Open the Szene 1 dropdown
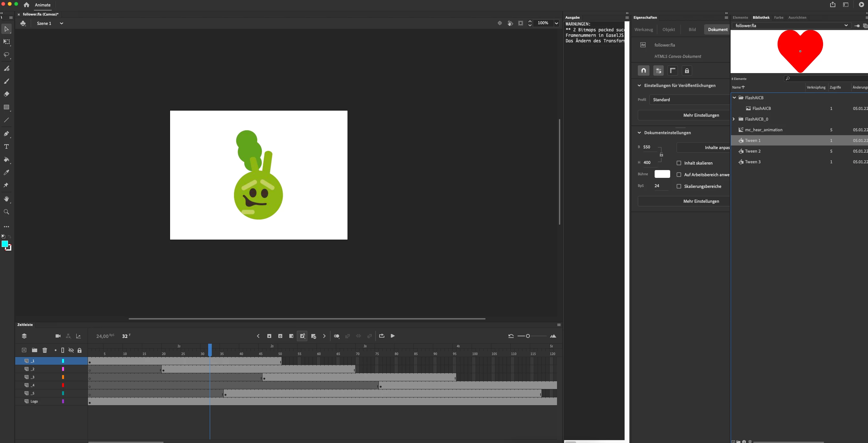This screenshot has width=868, height=443. 61,23
